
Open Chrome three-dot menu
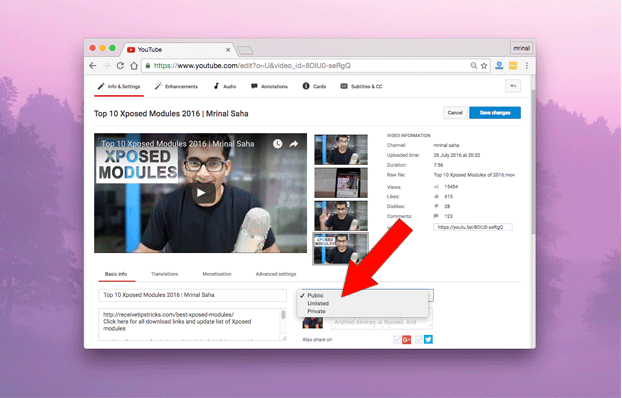tap(527, 65)
